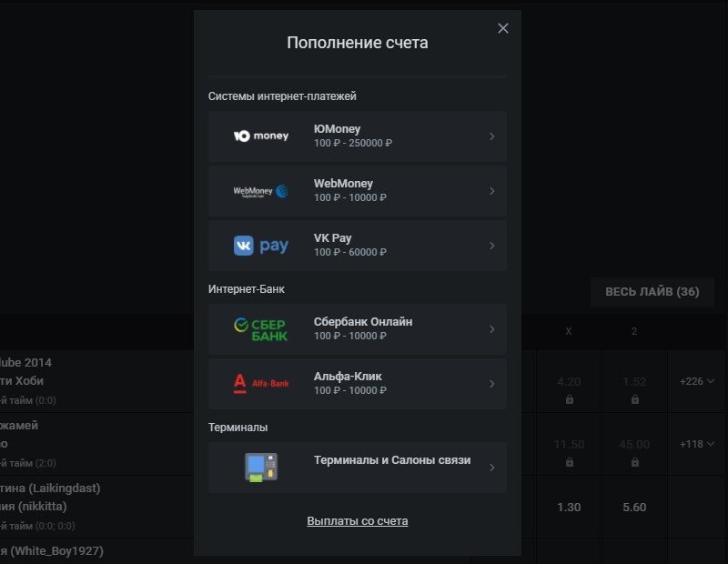Expand the +118 additional markets dropdown
The height and width of the screenshot is (564, 728).
697,444
